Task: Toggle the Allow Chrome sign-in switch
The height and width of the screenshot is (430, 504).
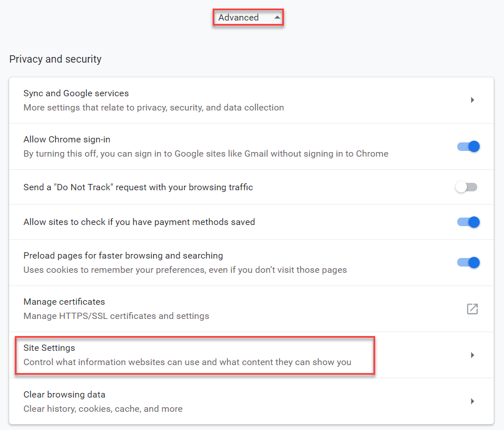Action: click(468, 146)
